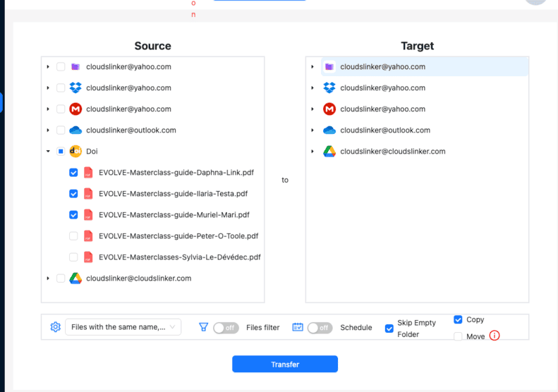Click PDF icon of Muriel-Mari file

pyautogui.click(x=88, y=214)
